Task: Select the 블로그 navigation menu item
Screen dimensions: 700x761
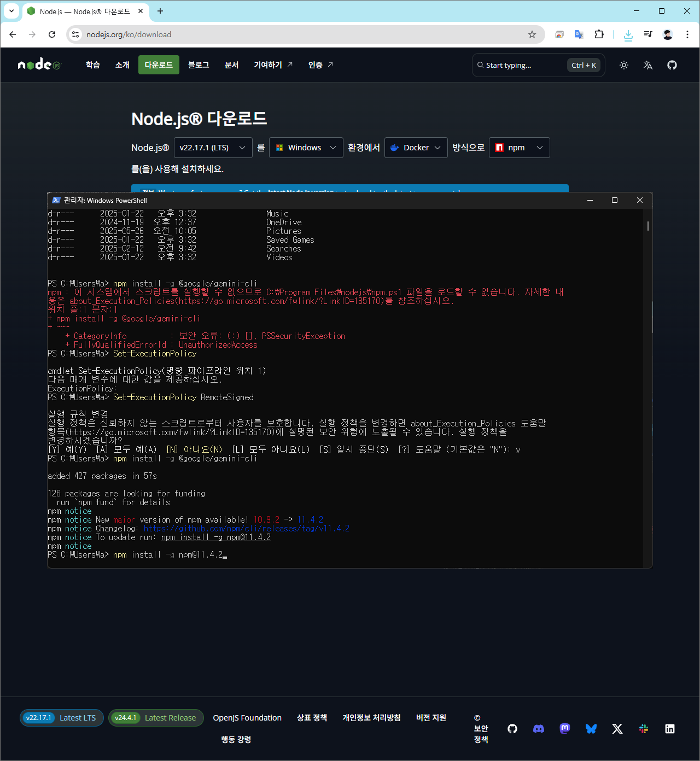Action: (x=199, y=65)
